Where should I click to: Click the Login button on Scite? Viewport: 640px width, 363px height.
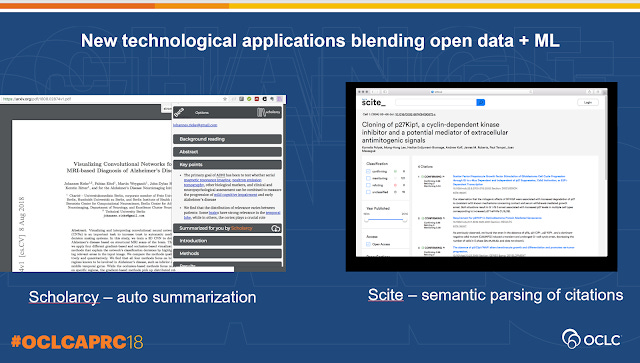click(588, 102)
